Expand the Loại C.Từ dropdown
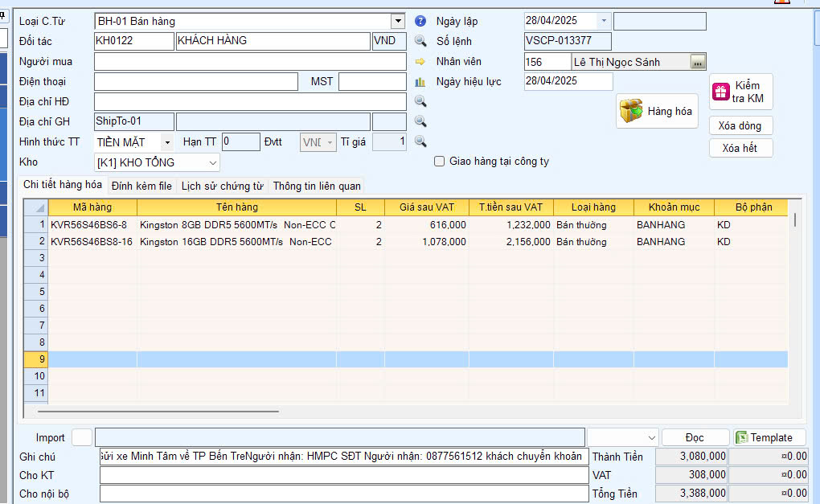820x504 pixels. pyautogui.click(x=398, y=21)
